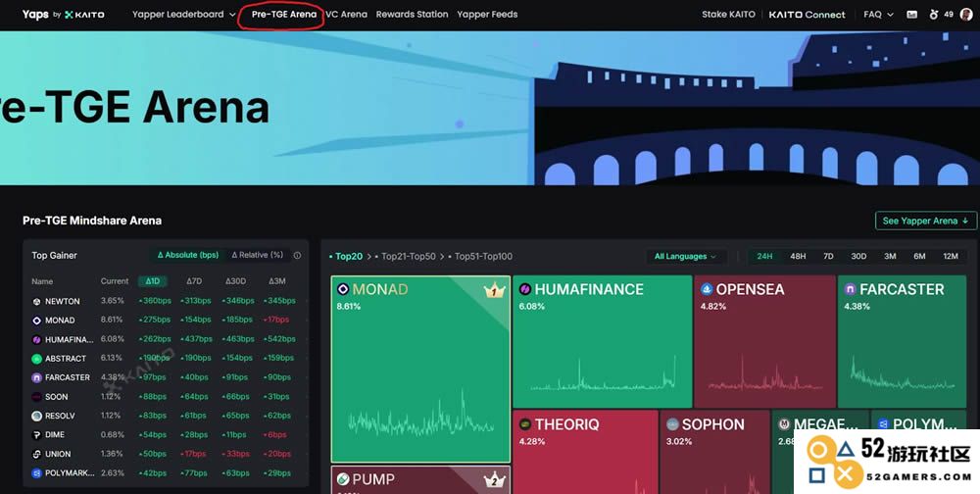Expand the FAQ dropdown menu

[878, 15]
